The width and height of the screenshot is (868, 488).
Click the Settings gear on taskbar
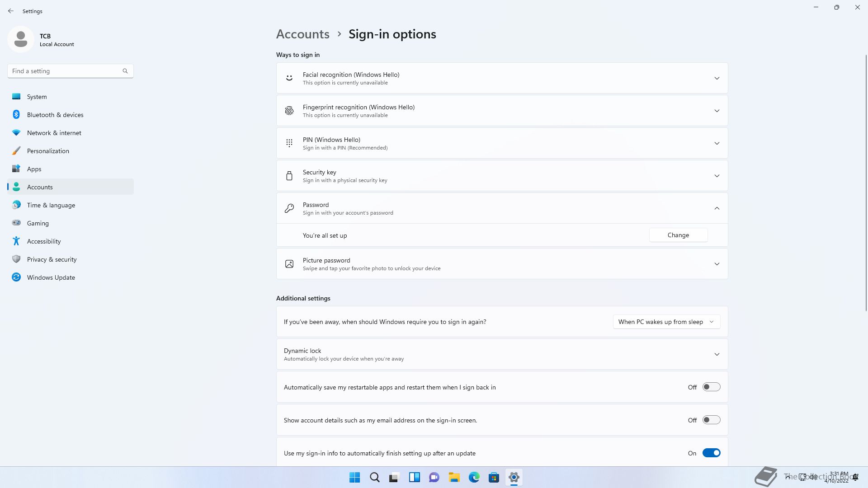(x=514, y=477)
